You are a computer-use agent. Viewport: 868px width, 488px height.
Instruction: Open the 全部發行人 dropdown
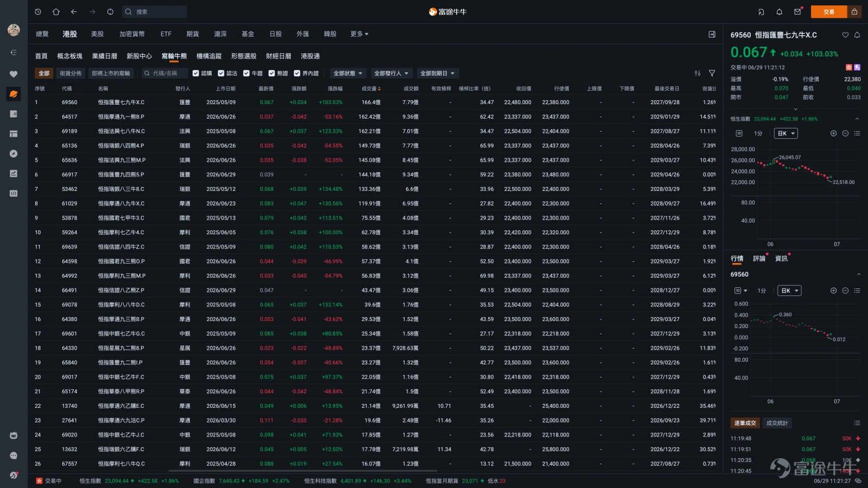click(391, 73)
